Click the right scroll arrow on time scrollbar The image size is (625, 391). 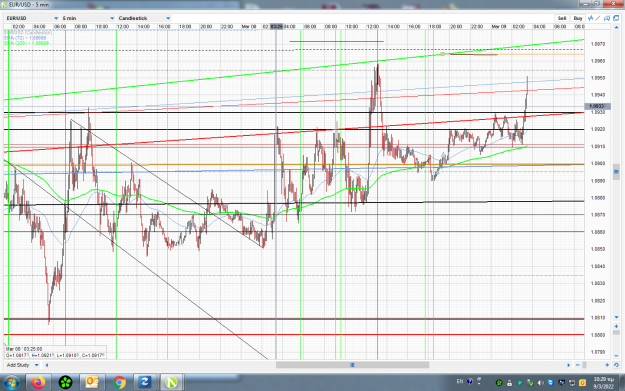pos(568,365)
